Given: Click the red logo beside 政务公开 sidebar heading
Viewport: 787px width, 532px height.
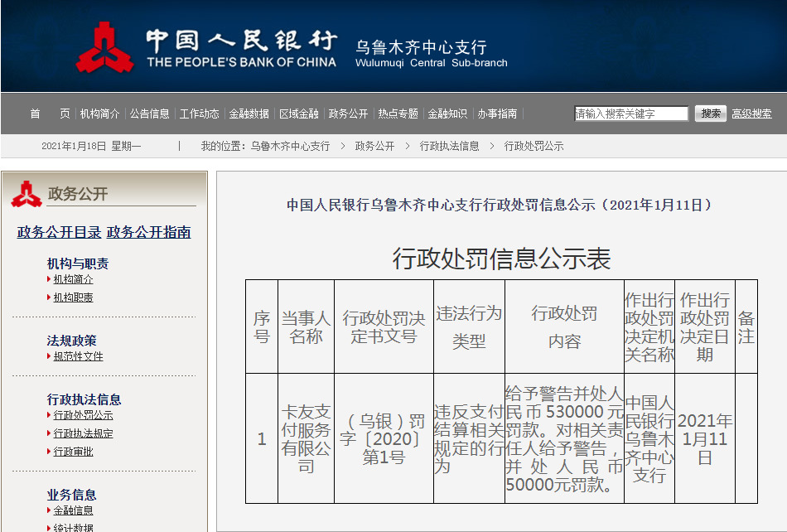Looking at the screenshot, I should 27,194.
